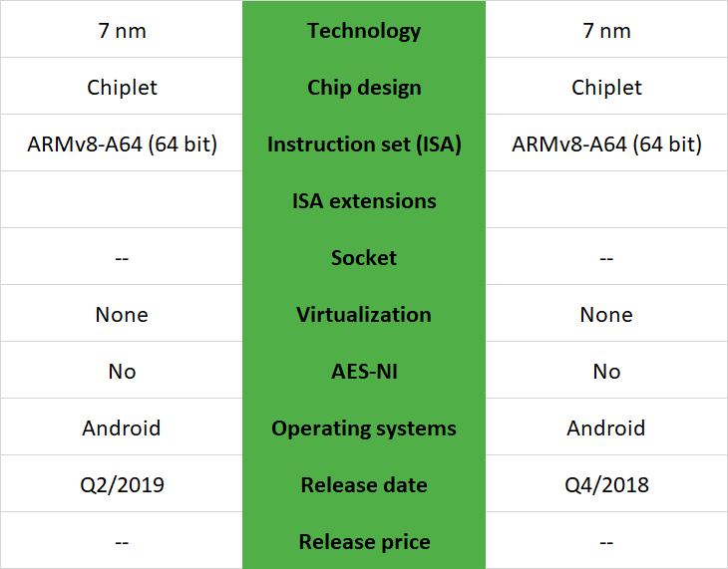Click the left column Chiplet cell
Screen dimensions: 728x569
(x=122, y=87)
